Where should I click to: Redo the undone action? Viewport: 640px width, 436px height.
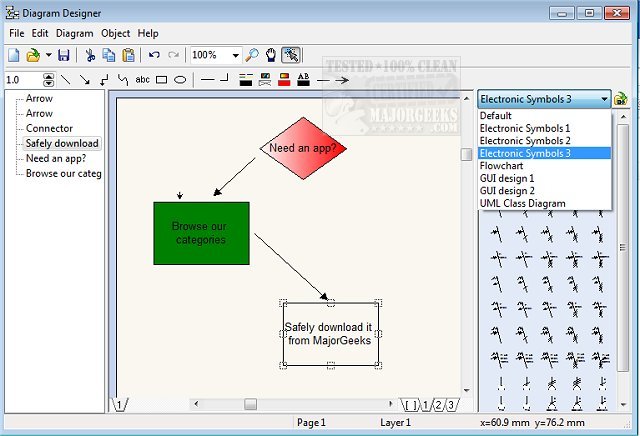(x=173, y=55)
